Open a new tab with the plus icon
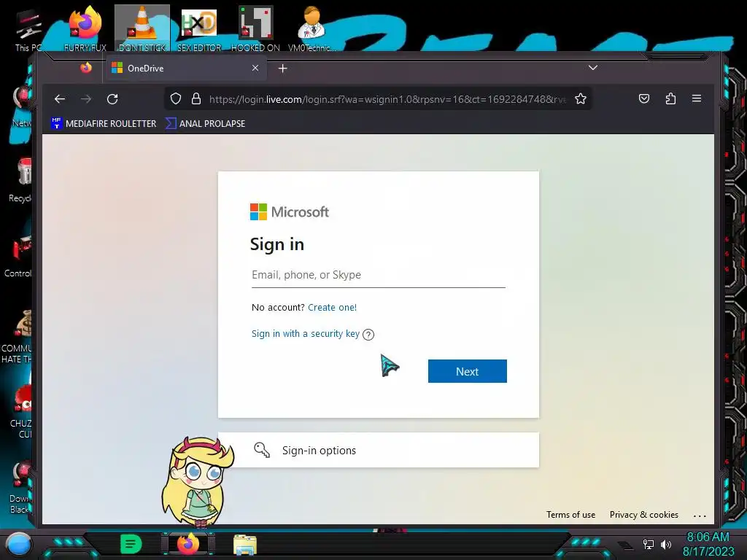This screenshot has width=747, height=560. coord(282,69)
